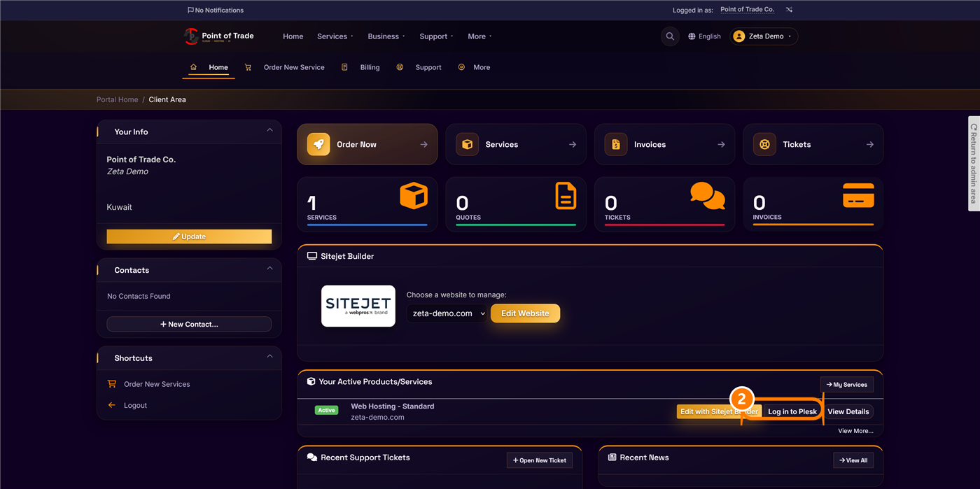This screenshot has height=489, width=980.
Task: Click the globe language icon
Action: [x=692, y=36]
